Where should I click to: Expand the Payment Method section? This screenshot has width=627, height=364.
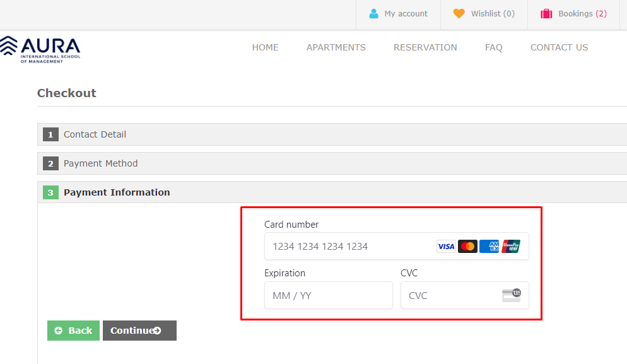[x=100, y=163]
